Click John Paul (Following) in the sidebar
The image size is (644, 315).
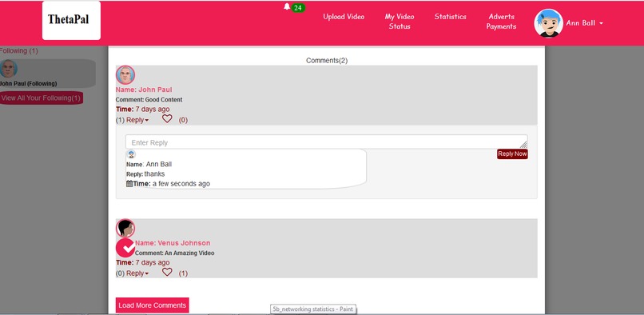click(28, 83)
